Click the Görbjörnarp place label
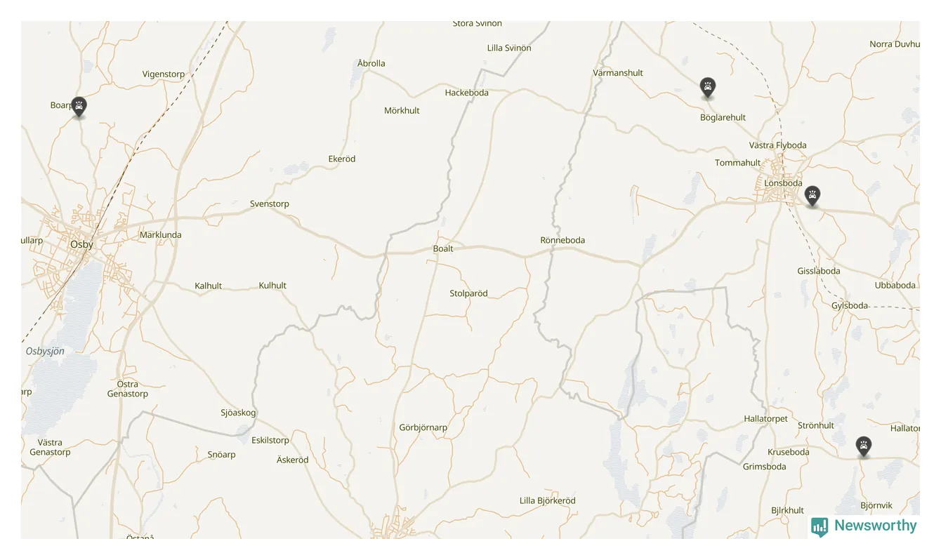Screen dimensions: 941x560 coord(423,427)
